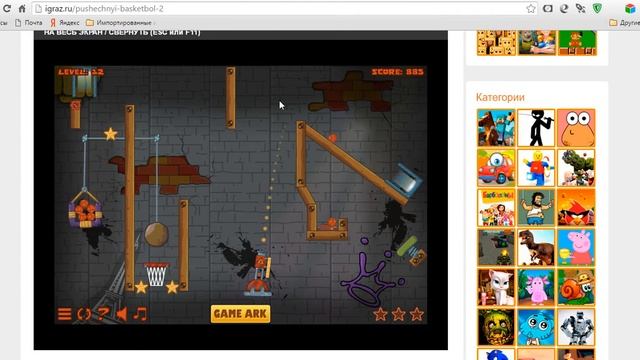Image resolution: width=640 pixels, height=360 pixels.
Task: Mute sound effects with the speaker icon
Action: (x=122, y=314)
